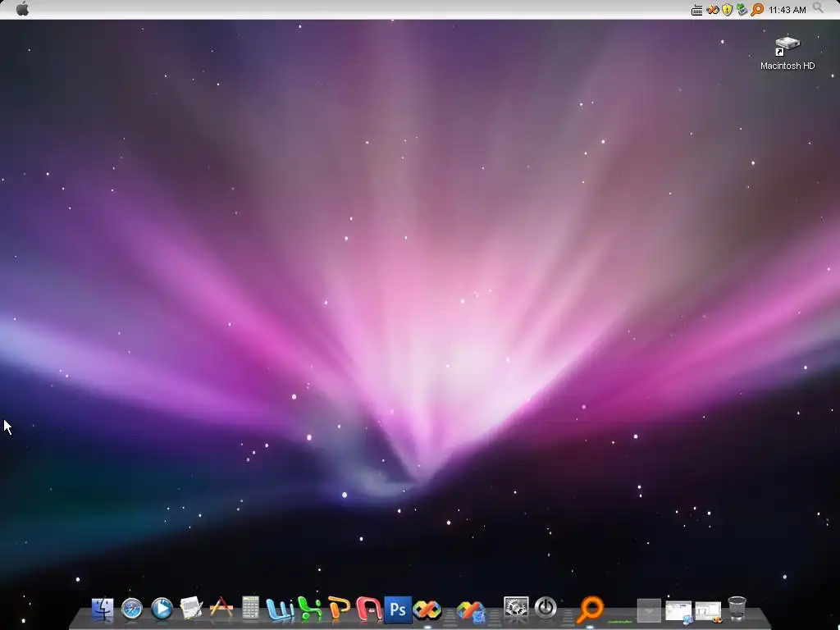
Task: Launch PowerPoint orange P dock icon
Action: coord(339,609)
